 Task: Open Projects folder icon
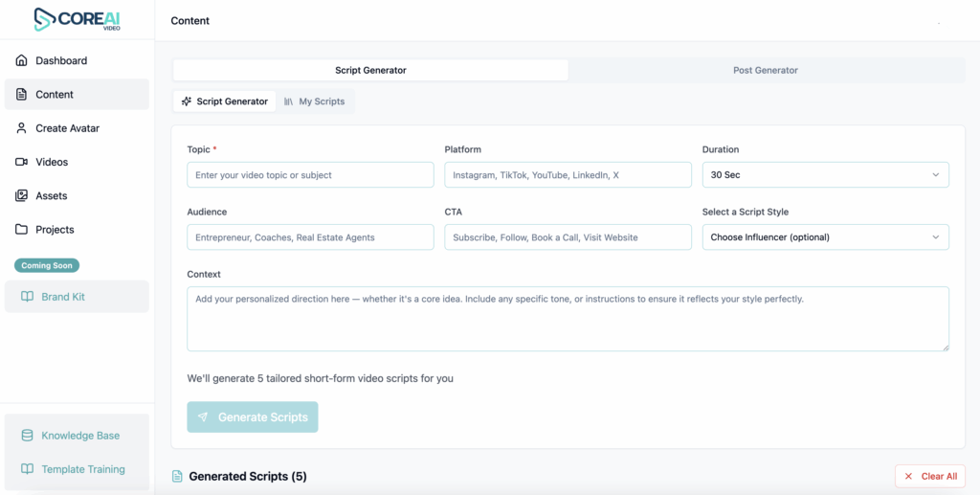(22, 230)
